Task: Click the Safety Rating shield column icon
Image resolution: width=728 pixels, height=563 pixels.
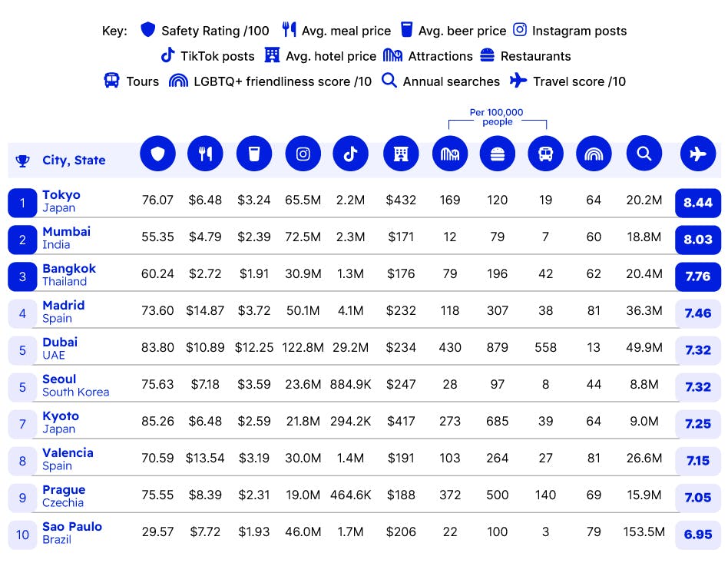Action: (x=157, y=154)
